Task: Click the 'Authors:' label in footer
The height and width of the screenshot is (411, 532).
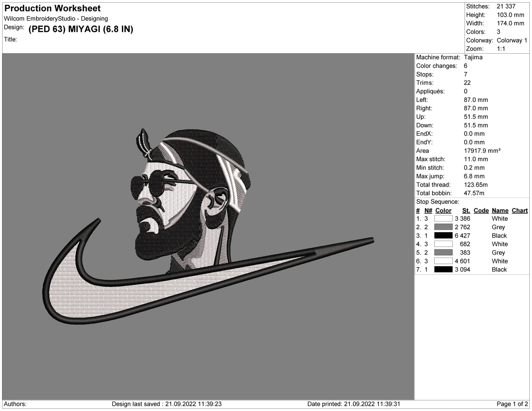Action: [x=15, y=404]
